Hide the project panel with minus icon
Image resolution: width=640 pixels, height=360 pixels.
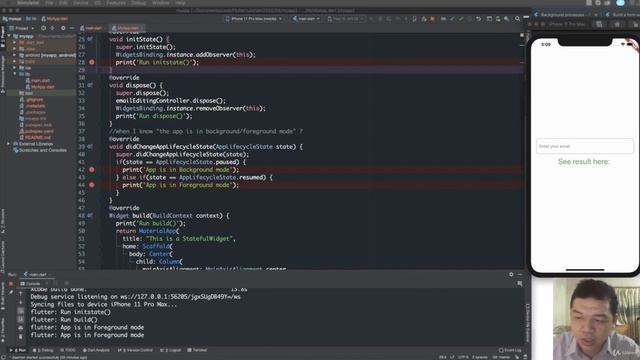(x=72, y=28)
